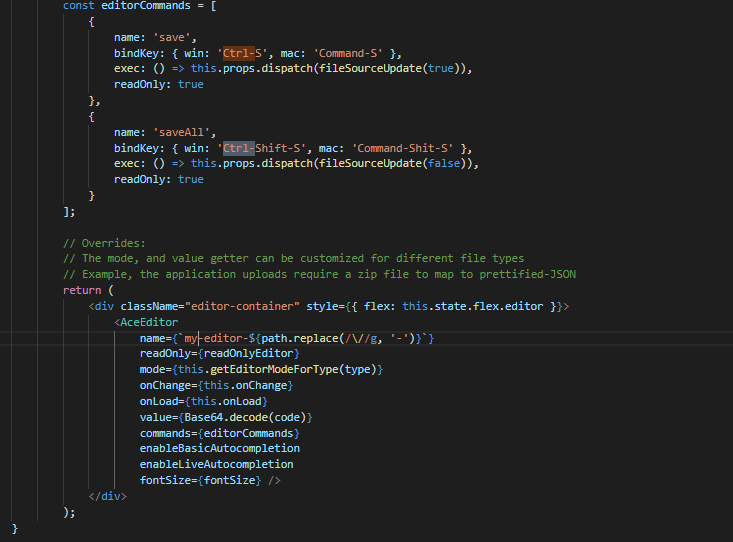Screen dimensions: 733x542
Task: Click enableBasicAutocompletion prop
Action: coord(220,448)
